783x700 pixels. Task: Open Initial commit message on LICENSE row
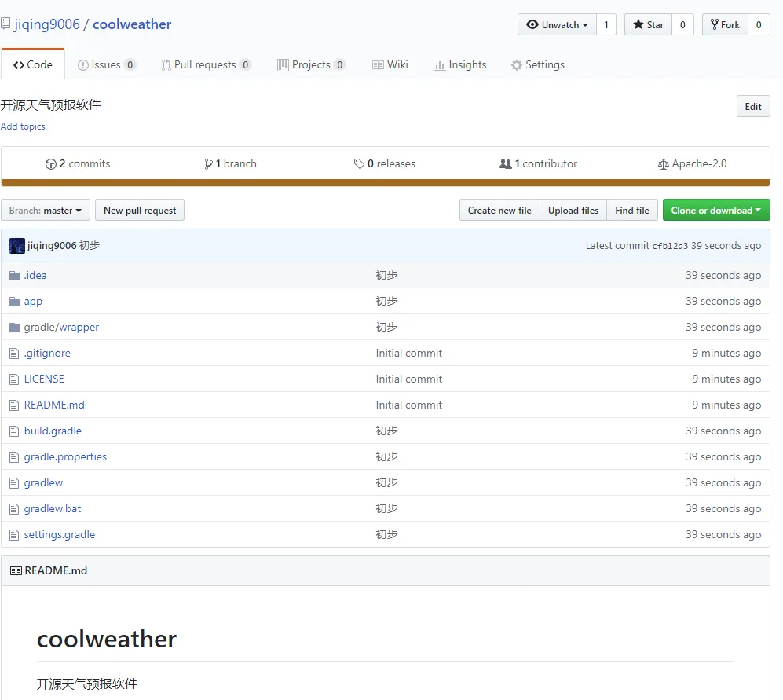409,379
